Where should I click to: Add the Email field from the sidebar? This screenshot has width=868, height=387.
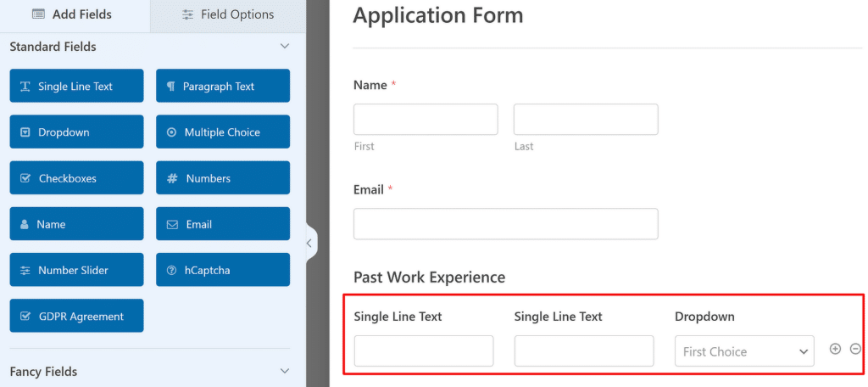point(223,224)
